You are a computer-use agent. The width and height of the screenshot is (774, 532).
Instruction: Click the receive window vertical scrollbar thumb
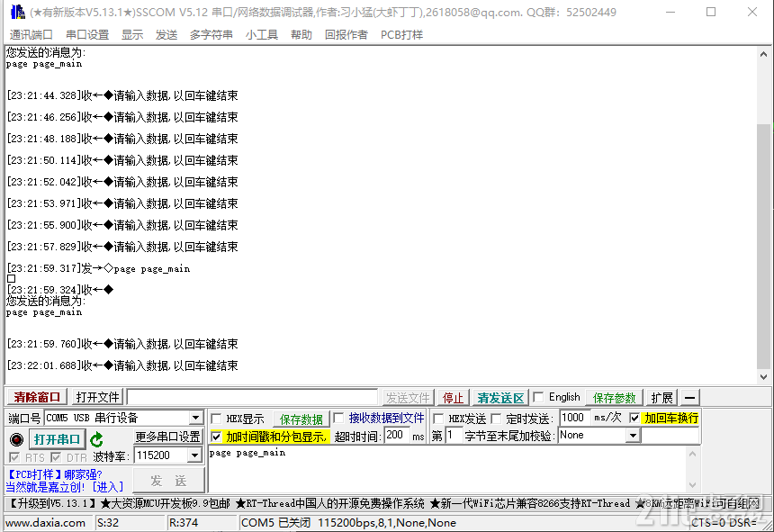coord(763,246)
